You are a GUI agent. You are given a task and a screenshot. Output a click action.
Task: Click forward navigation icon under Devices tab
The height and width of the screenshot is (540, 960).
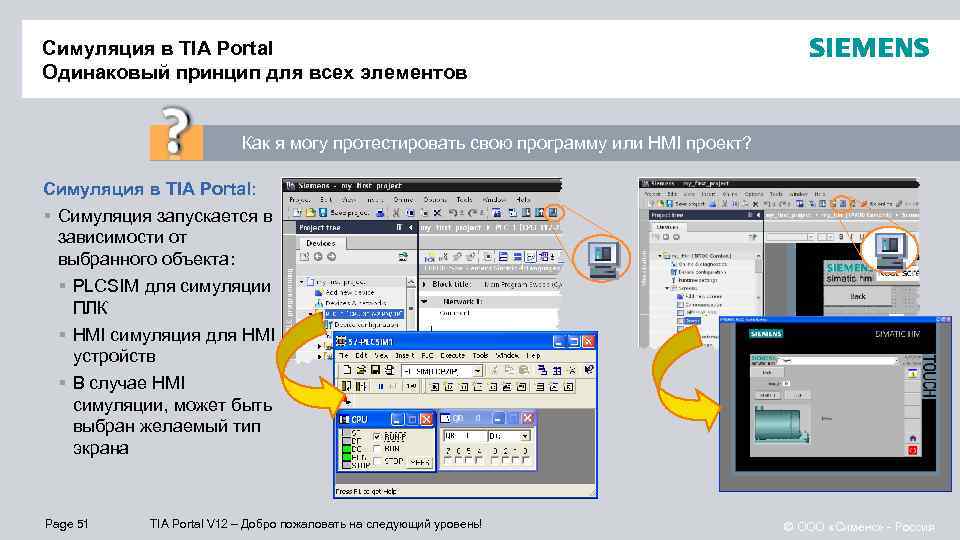[331, 257]
